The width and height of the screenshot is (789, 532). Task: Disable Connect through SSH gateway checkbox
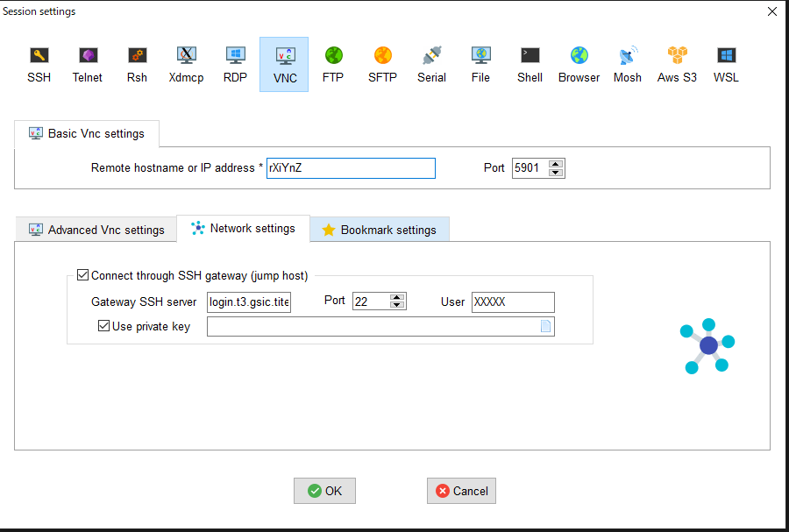click(83, 275)
